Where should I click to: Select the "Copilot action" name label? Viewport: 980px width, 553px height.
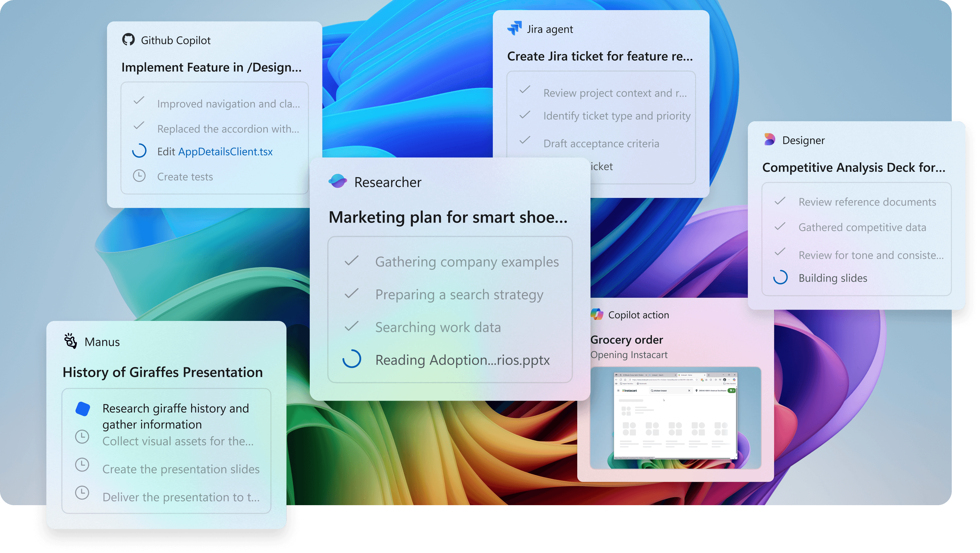[x=639, y=315]
